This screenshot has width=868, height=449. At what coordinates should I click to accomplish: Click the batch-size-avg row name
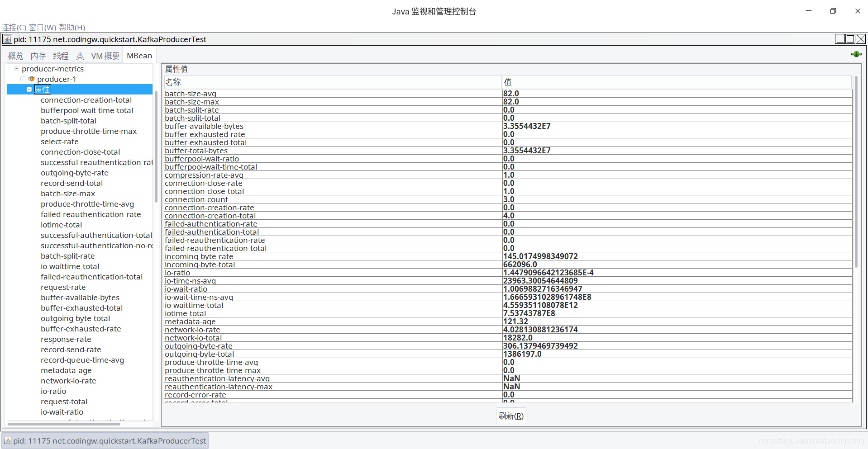tap(191, 94)
